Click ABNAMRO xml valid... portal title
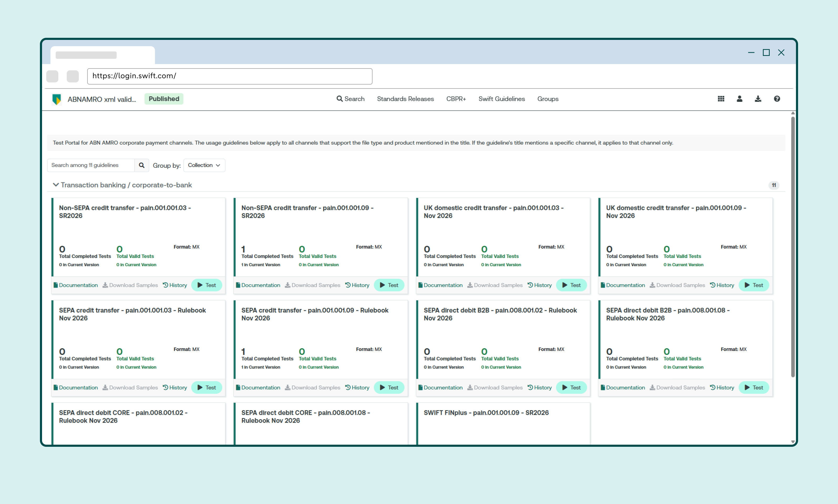Image resolution: width=838 pixels, height=504 pixels. [x=102, y=99]
